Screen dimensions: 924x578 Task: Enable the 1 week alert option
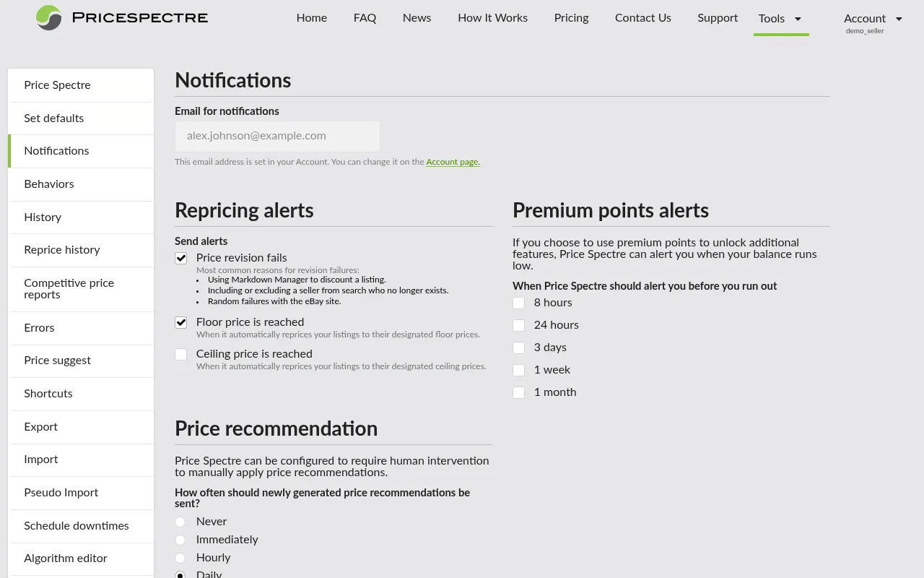518,370
